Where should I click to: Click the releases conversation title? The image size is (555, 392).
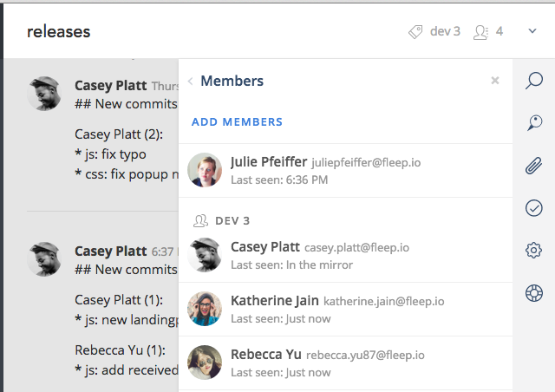[x=59, y=31]
